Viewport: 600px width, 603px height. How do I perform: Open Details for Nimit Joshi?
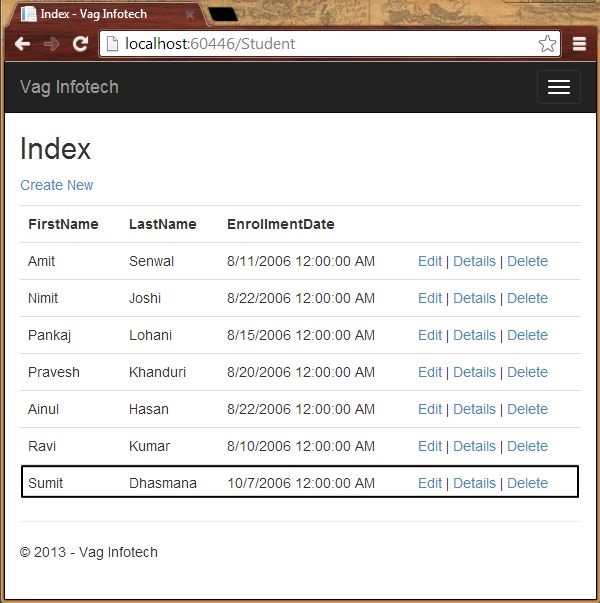(474, 298)
